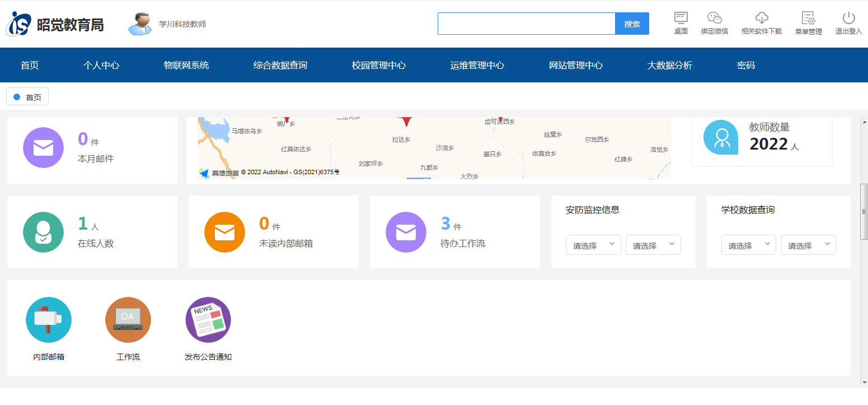
Task: Open the 密码 menu item
Action: click(x=746, y=66)
